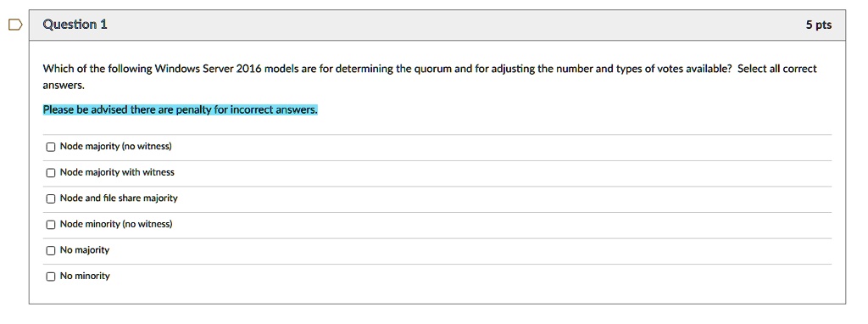The height and width of the screenshot is (324, 868).
Task: Click the word 'answers.' on the prompt's second line
Action: click(x=64, y=87)
